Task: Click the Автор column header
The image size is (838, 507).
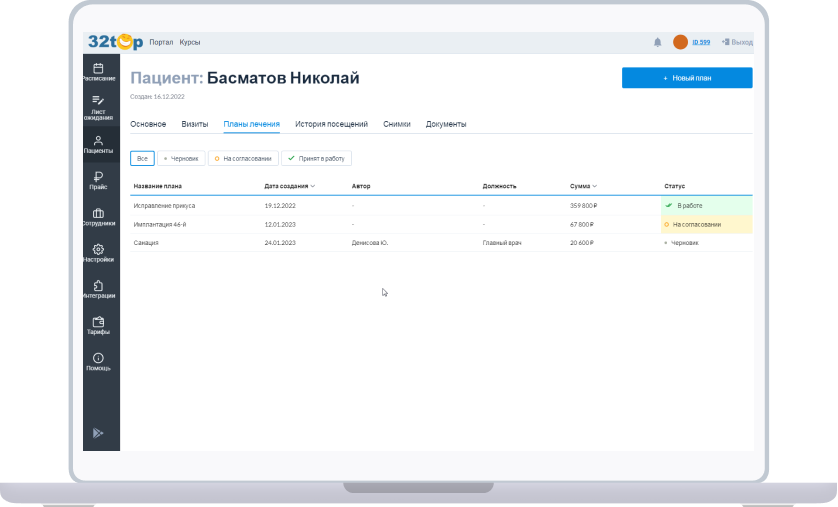Action: tap(361, 186)
